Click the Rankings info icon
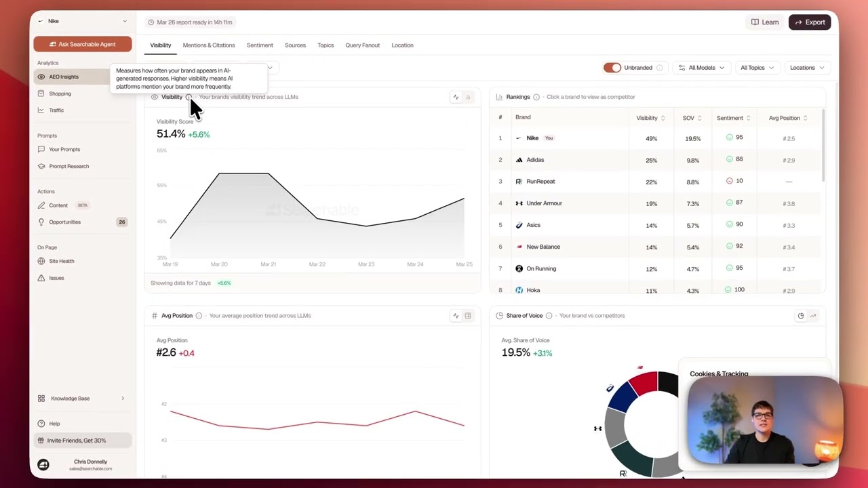 pos(536,97)
